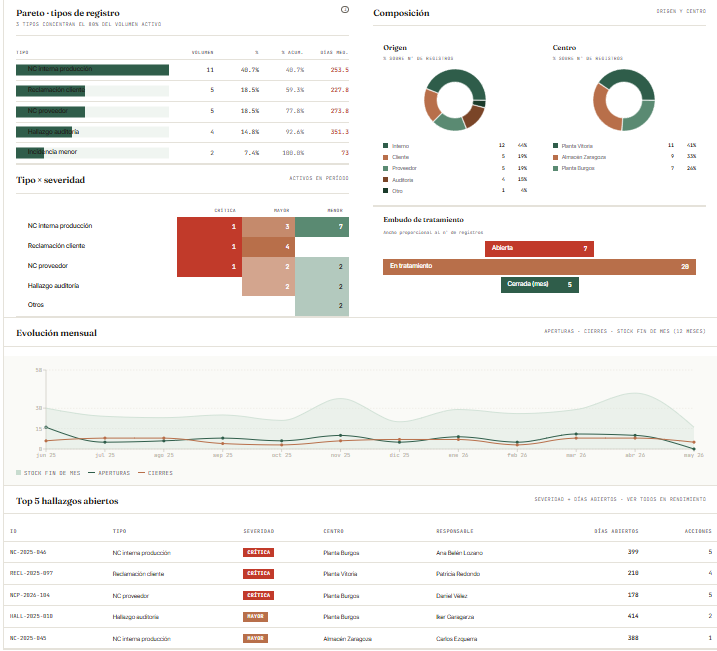
Task: Toggle the Cierres series legend
Action: pos(155,473)
